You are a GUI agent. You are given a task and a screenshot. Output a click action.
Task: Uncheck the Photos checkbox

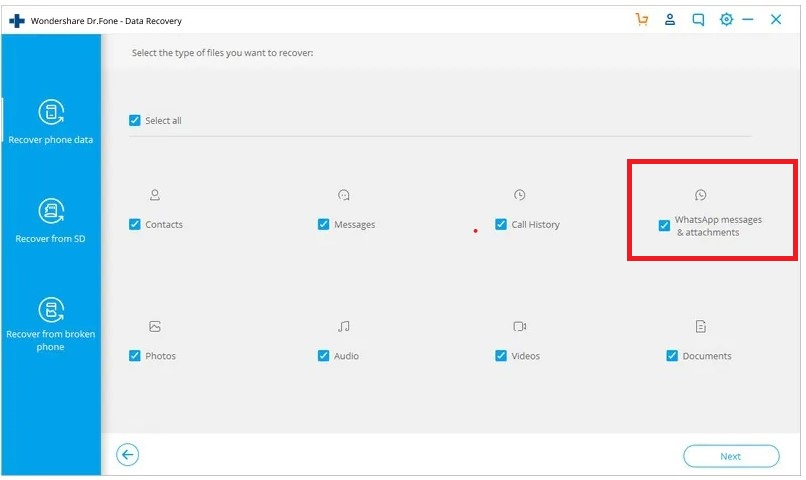[x=135, y=356]
